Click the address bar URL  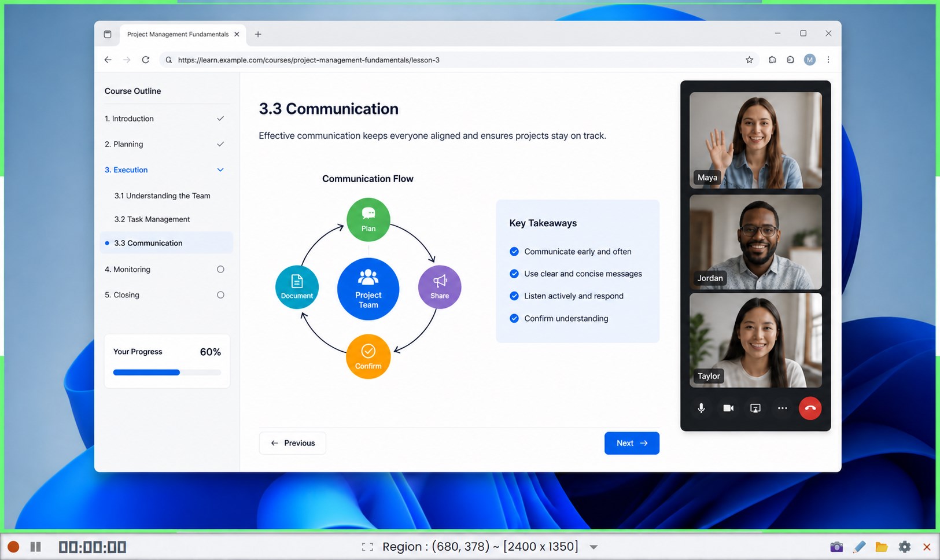point(309,60)
